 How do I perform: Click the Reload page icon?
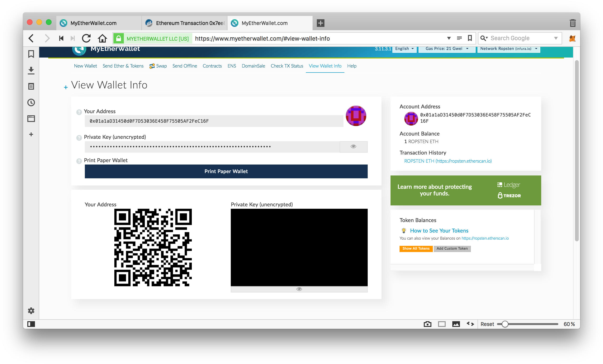point(86,39)
